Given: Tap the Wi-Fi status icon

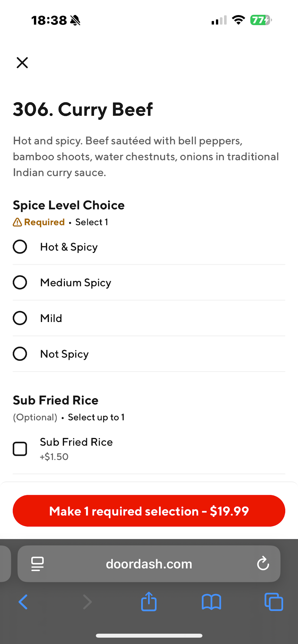Looking at the screenshot, I should [x=239, y=20].
